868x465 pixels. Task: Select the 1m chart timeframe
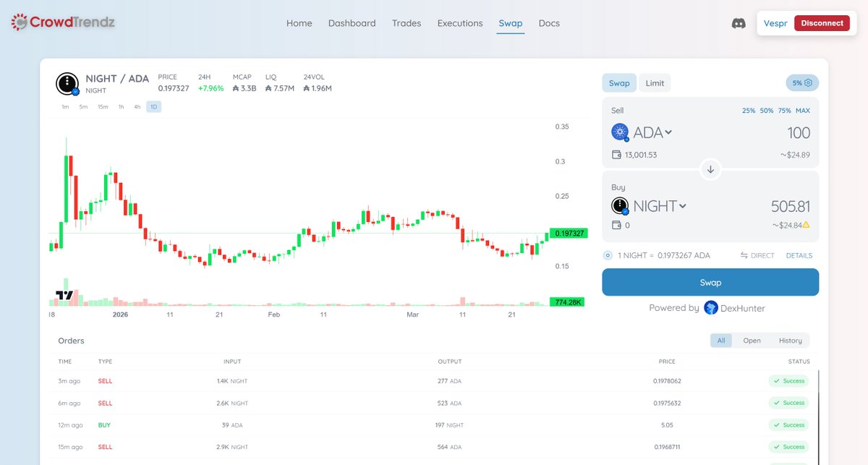pos(65,107)
